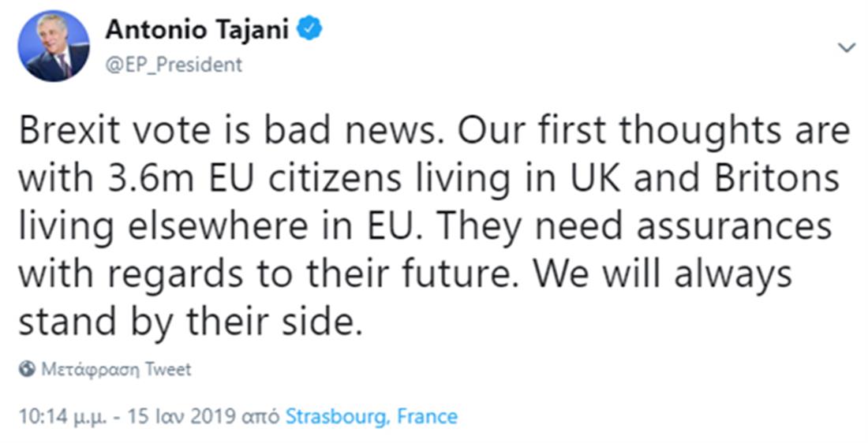Click the Μετάφραση Tweet translate link

115,369
